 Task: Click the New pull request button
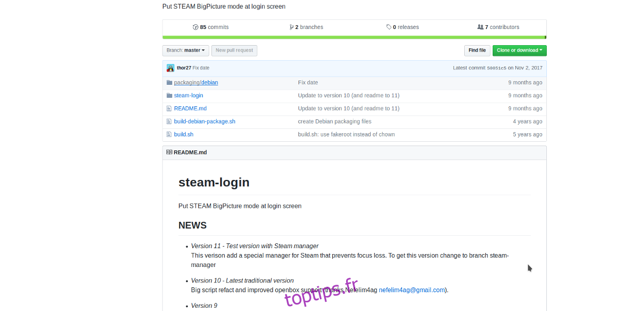click(x=234, y=50)
